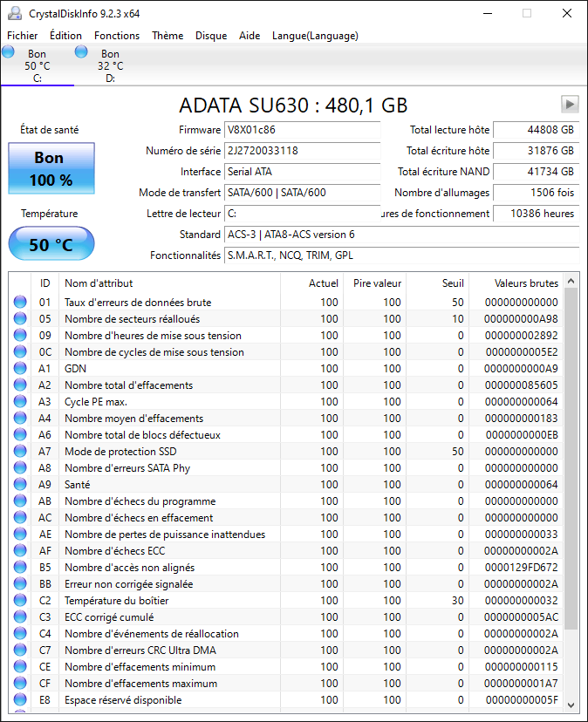
Task: Click the status icon for attribute BB
Action: pyautogui.click(x=20, y=583)
